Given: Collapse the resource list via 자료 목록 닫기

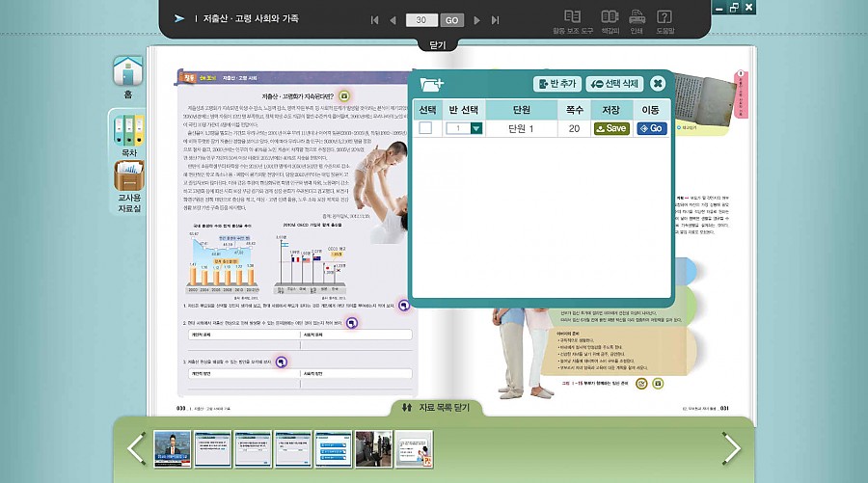Looking at the screenshot, I should pyautogui.click(x=434, y=408).
